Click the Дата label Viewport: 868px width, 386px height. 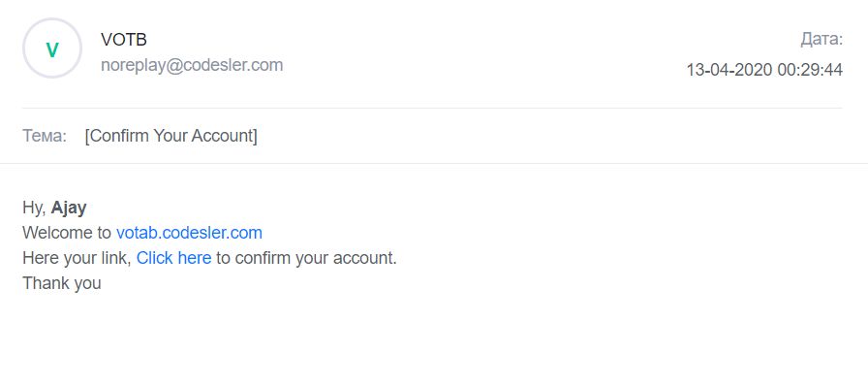(821, 39)
